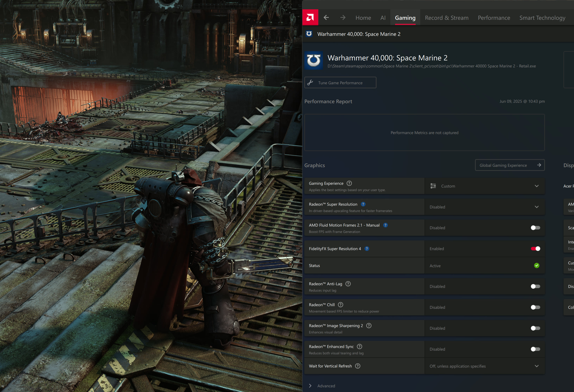Turn on Radeon Anti-Lag switch
This screenshot has width=574, height=392.
click(535, 286)
